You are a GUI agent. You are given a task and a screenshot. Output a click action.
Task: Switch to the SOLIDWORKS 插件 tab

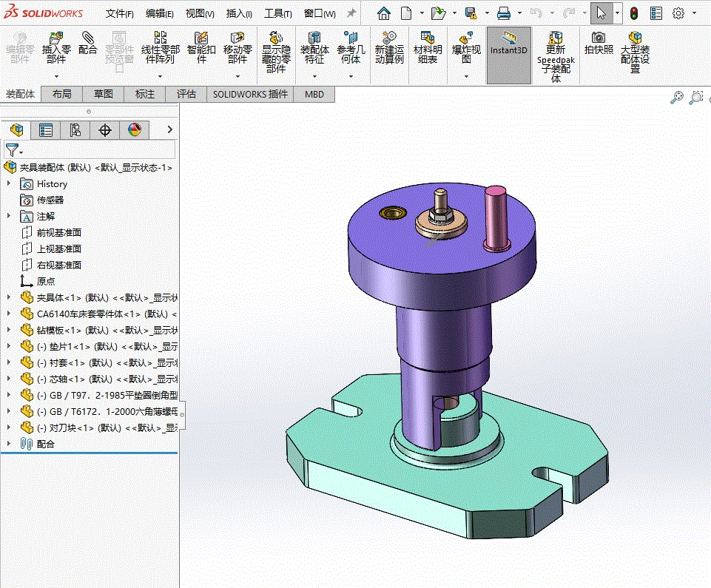click(250, 94)
